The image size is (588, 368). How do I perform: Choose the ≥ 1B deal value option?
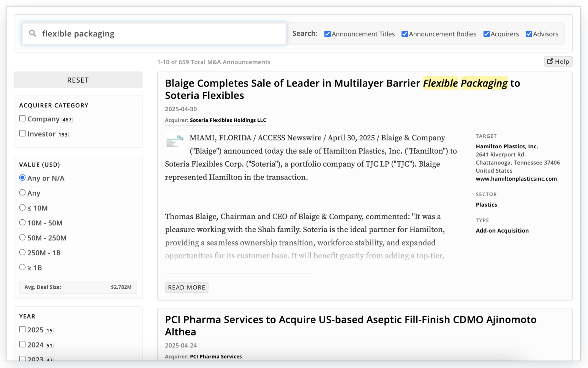tap(22, 267)
